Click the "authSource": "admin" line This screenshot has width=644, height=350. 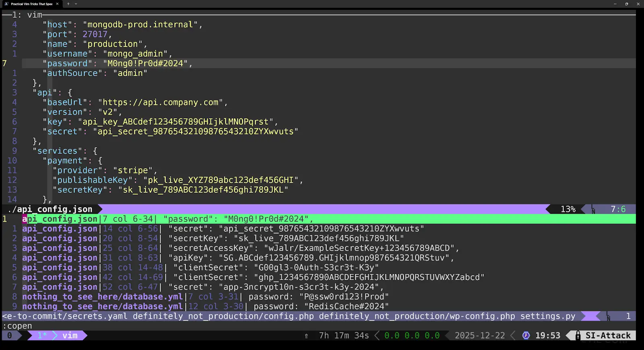coord(95,73)
